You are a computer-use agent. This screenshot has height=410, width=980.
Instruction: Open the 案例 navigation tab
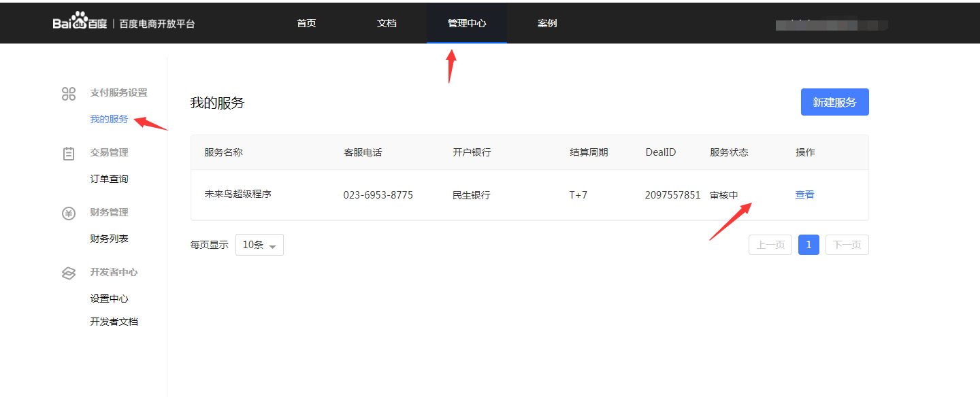(547, 23)
